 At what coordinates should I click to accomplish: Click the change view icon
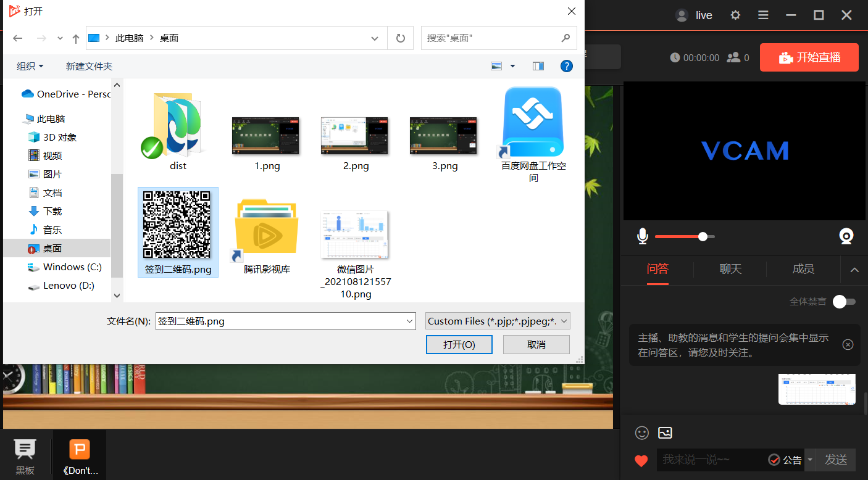tap(496, 66)
